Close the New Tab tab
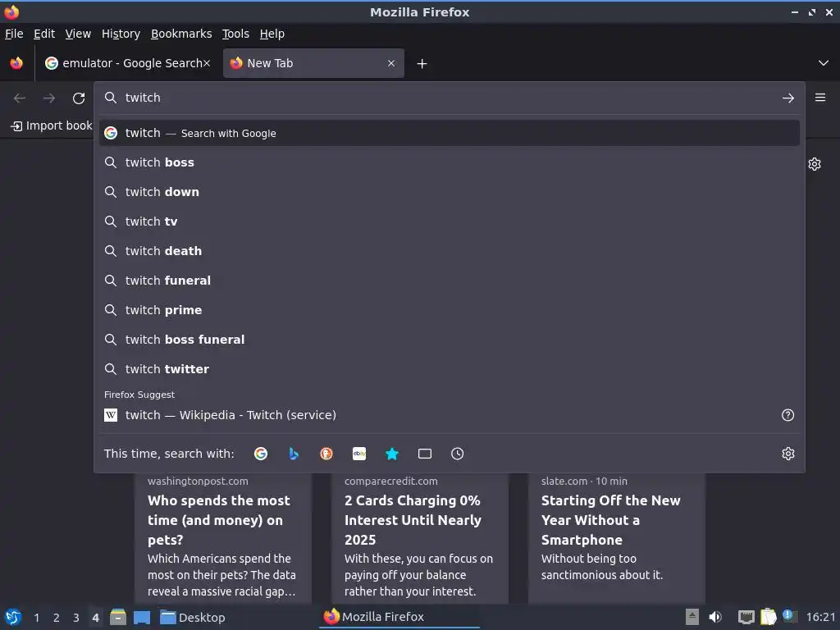Screen dimensions: 840x630 click(x=391, y=63)
